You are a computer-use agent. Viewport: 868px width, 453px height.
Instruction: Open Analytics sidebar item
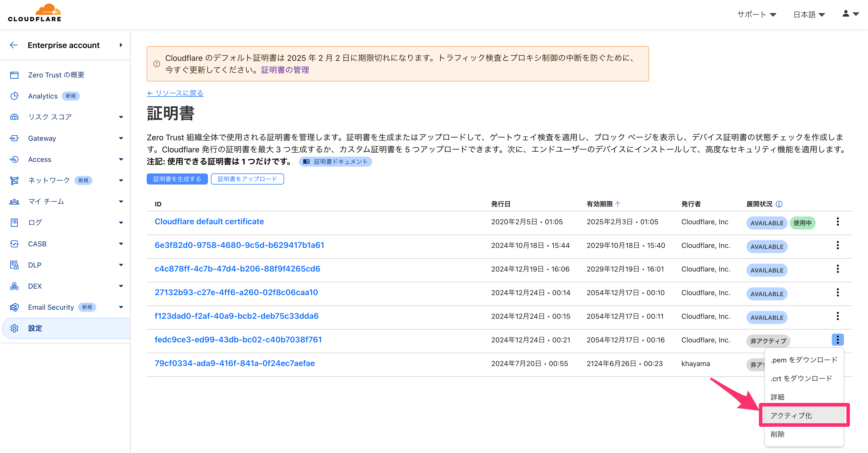point(43,96)
